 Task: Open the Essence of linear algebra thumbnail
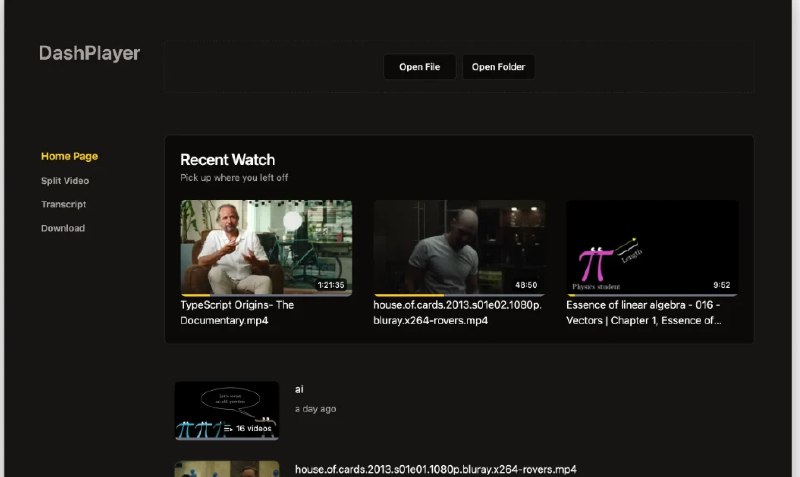(x=652, y=246)
